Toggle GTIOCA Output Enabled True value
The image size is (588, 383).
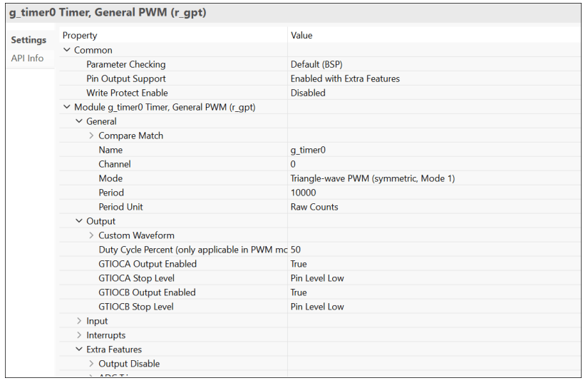click(299, 264)
